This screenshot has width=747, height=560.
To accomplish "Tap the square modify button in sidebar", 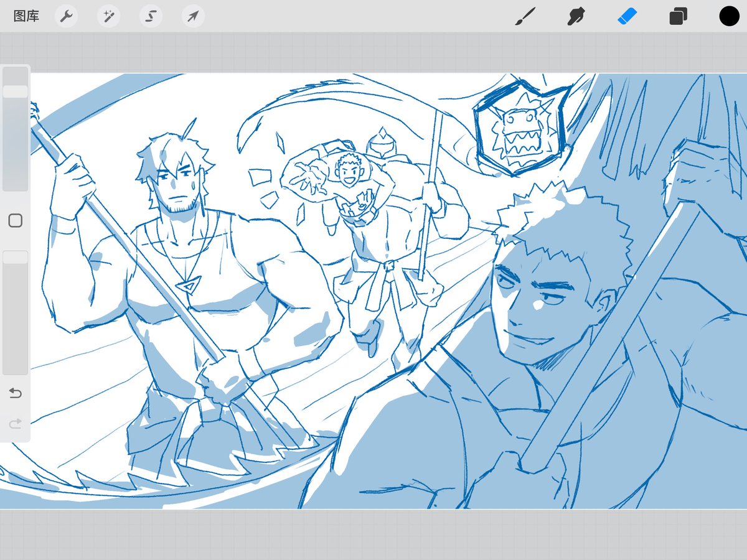I will (x=15, y=220).
